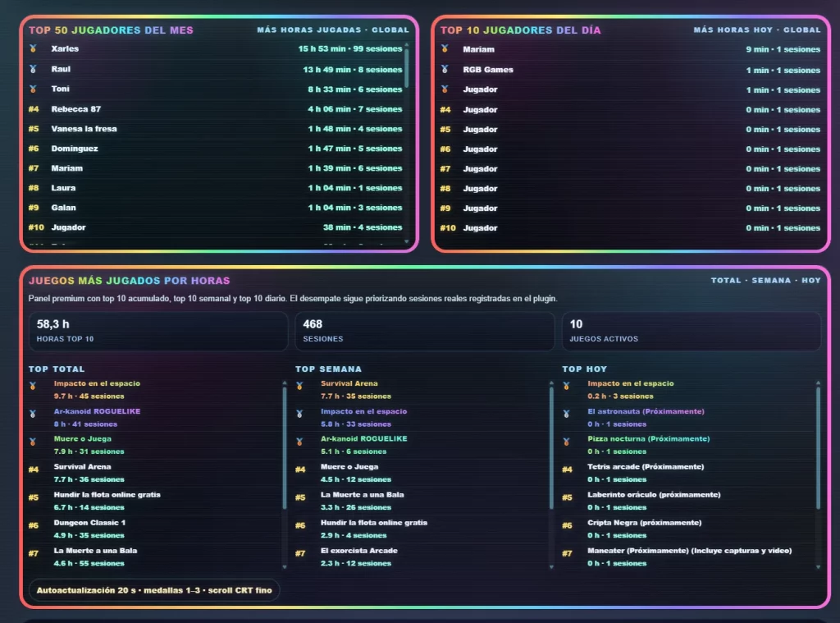
Task: Open Rebecca 87 player entry
Action: (x=76, y=109)
